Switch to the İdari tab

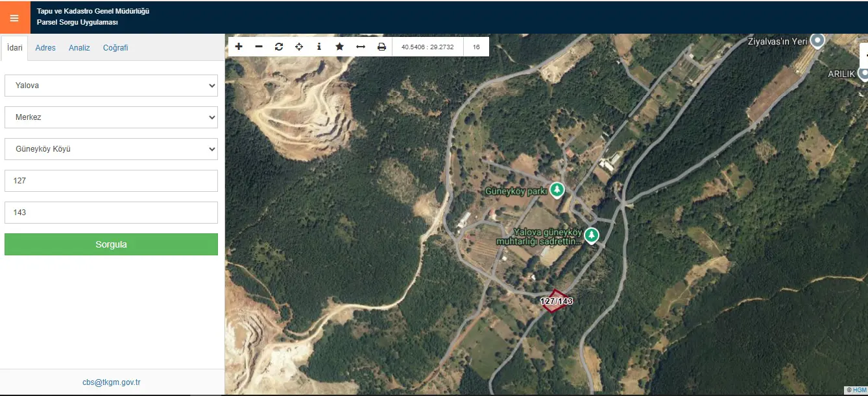(15, 48)
